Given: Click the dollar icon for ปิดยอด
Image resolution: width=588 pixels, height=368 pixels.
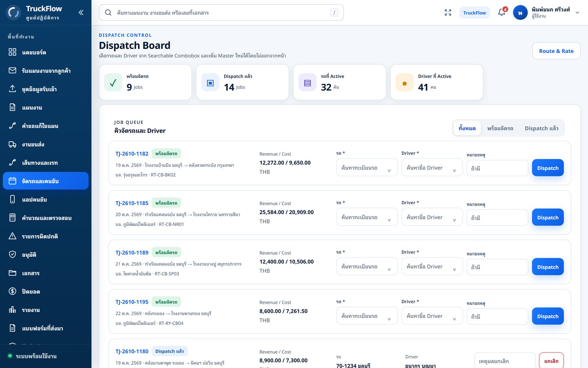Looking at the screenshot, I should (x=12, y=291).
